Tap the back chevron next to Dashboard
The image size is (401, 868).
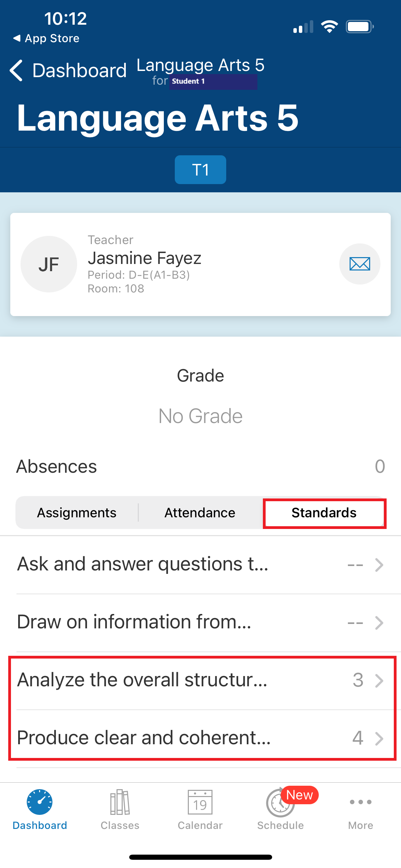pos(16,70)
